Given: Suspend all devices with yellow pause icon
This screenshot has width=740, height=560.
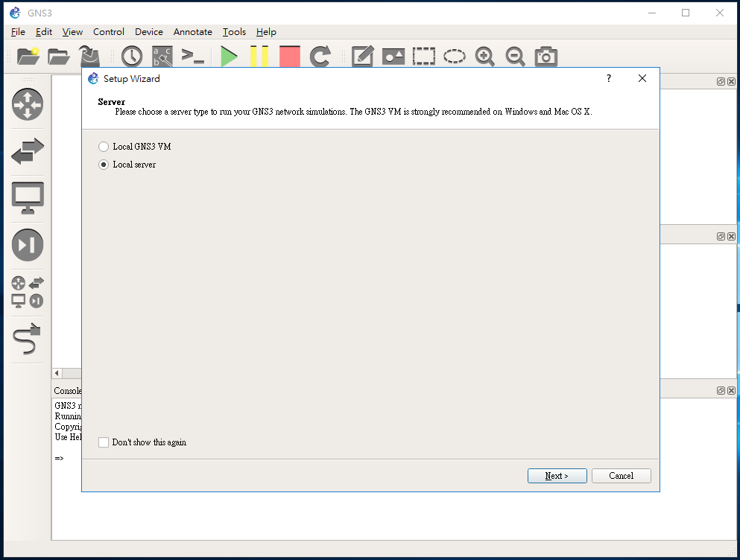Looking at the screenshot, I should click(x=259, y=56).
